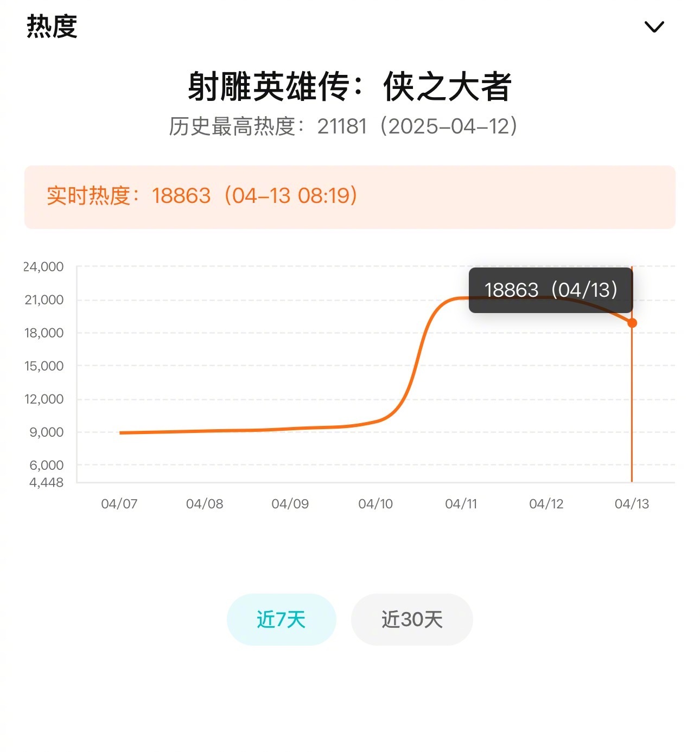Click the title 射雕英雄传：侠之大者
The image size is (700, 752).
[349, 87]
